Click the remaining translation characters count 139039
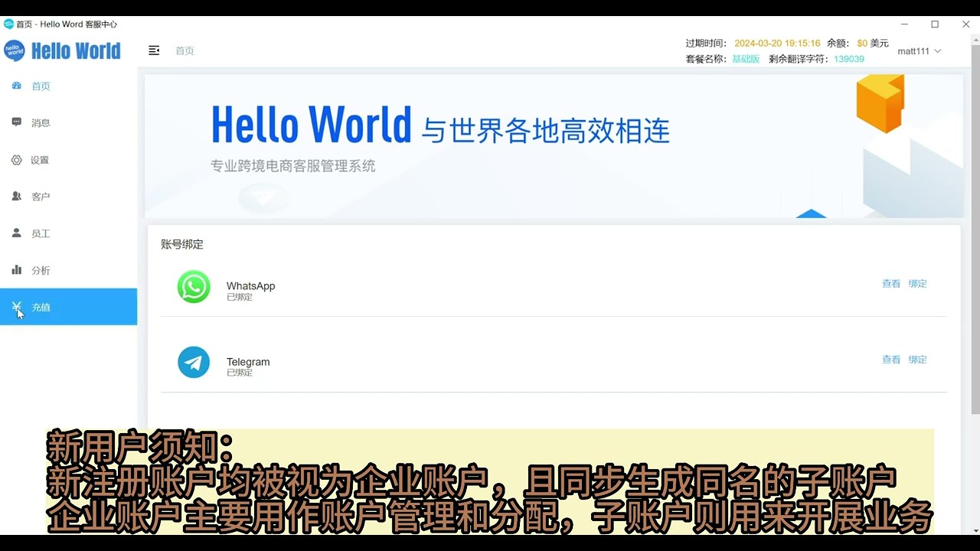Viewport: 980px width, 551px height. pos(848,59)
